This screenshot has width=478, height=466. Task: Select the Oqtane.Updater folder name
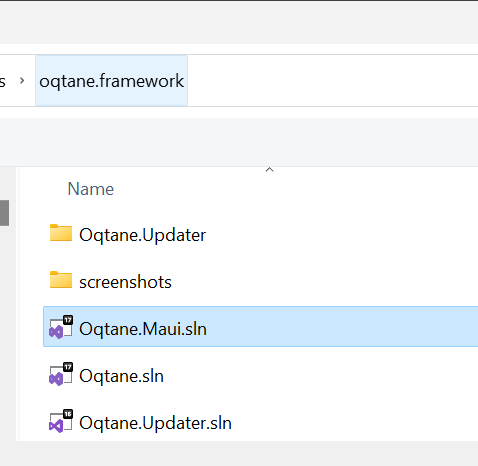pyautogui.click(x=142, y=235)
